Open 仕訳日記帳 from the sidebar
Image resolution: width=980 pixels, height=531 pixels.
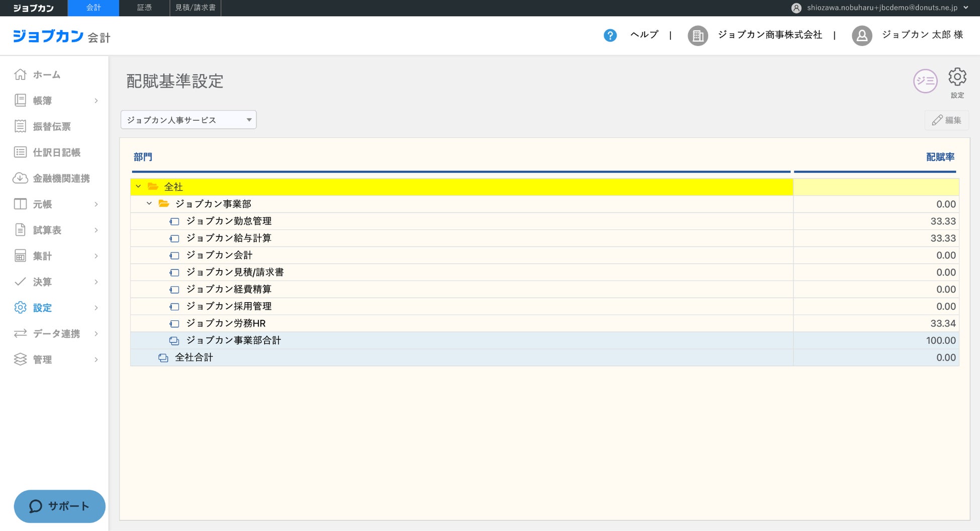pos(57,152)
